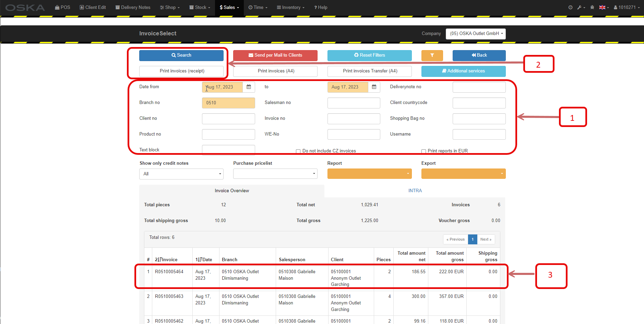Click 'Send per Mail to Clients' button

(x=275, y=55)
